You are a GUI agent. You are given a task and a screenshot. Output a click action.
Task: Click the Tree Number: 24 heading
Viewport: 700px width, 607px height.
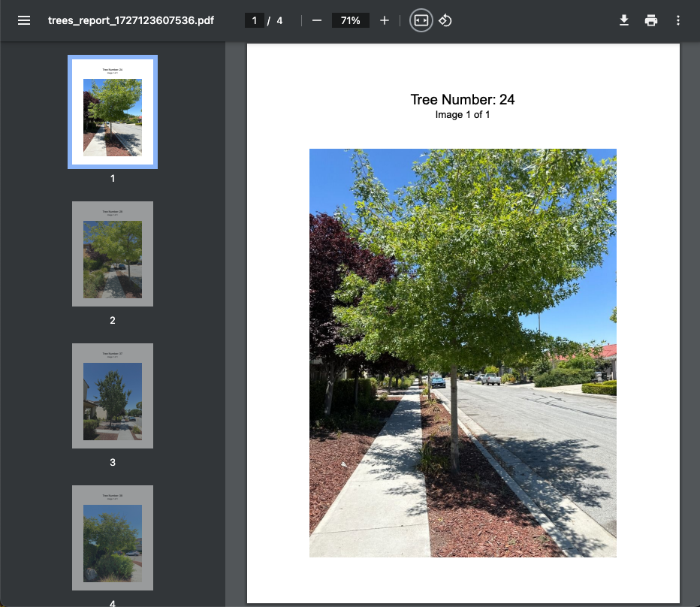tap(463, 100)
